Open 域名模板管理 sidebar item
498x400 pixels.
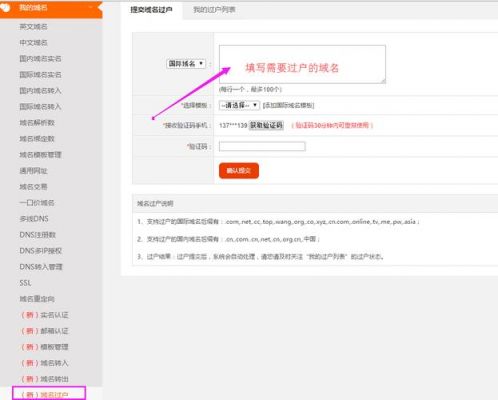click(x=40, y=155)
